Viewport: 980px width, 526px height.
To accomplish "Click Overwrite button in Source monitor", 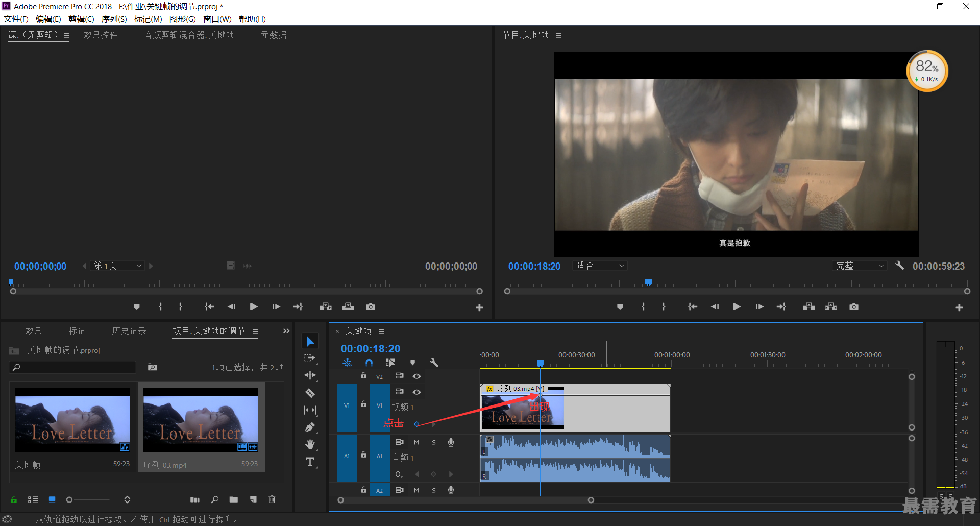I will [x=348, y=307].
